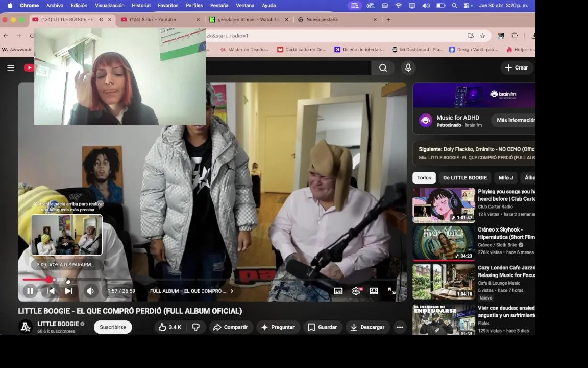Open Mi Dashboard bookmark
The image size is (588, 368).
[417, 49]
